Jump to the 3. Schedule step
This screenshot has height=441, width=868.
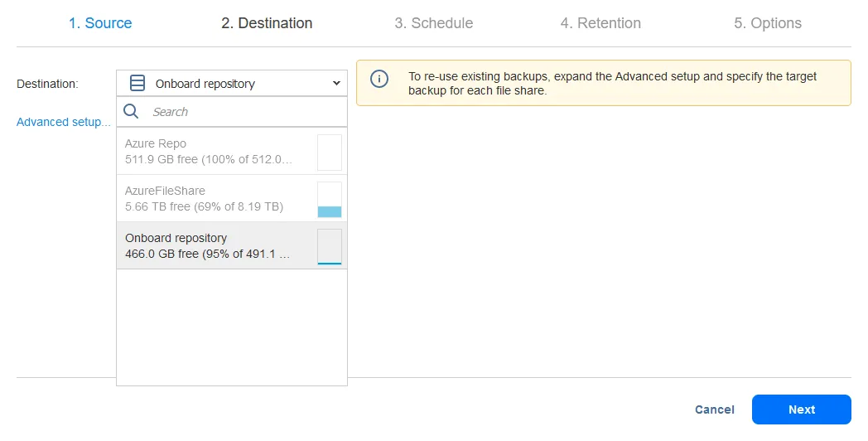(433, 23)
